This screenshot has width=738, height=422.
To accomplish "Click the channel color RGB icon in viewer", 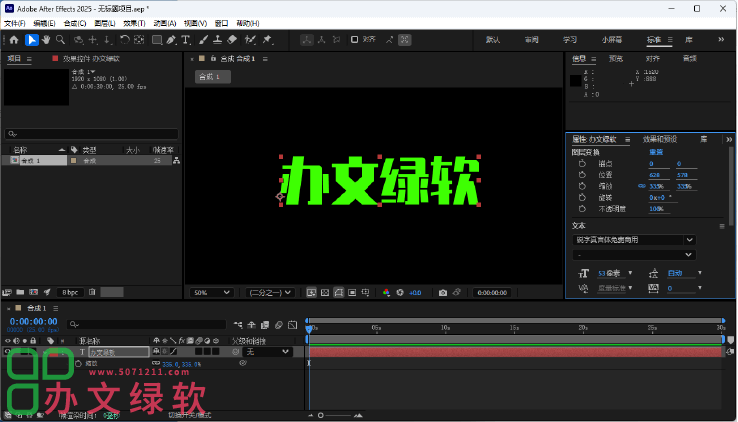I will [386, 293].
